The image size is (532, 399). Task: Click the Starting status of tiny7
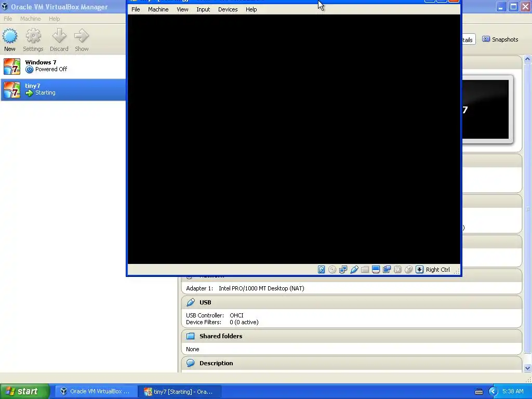coord(45,92)
